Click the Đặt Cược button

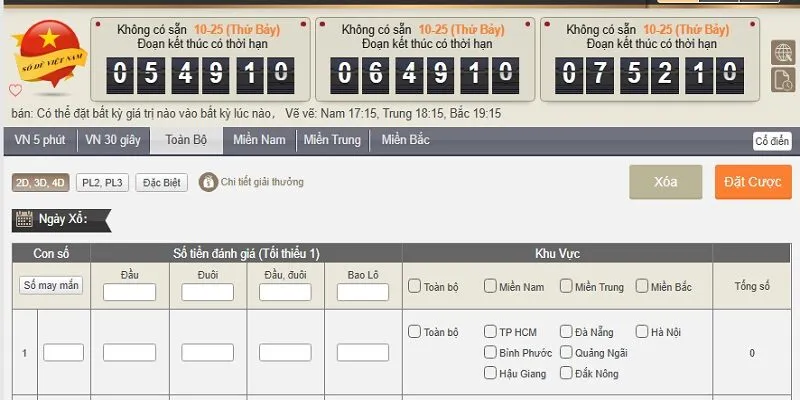753,182
